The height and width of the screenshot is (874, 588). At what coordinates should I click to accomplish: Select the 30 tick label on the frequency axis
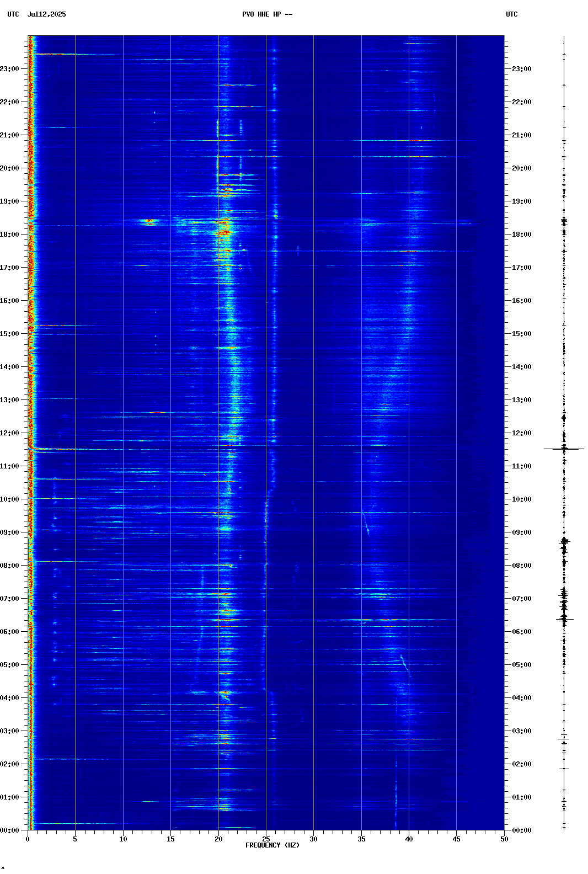click(x=313, y=839)
